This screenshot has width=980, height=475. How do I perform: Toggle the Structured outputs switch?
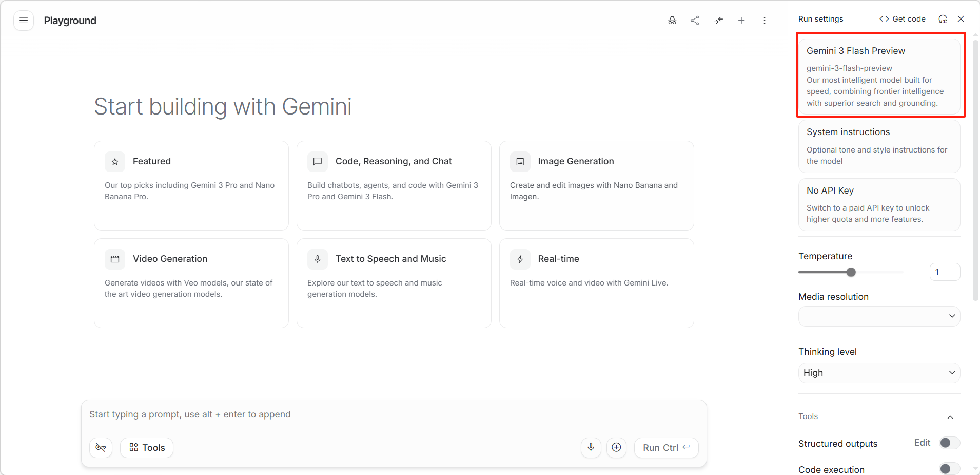949,443
